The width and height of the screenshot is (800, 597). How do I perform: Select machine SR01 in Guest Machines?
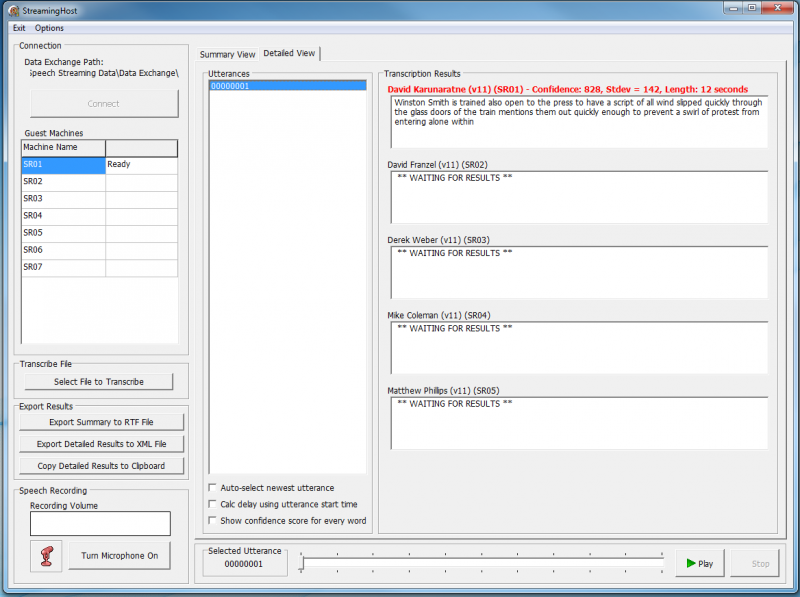coord(63,164)
